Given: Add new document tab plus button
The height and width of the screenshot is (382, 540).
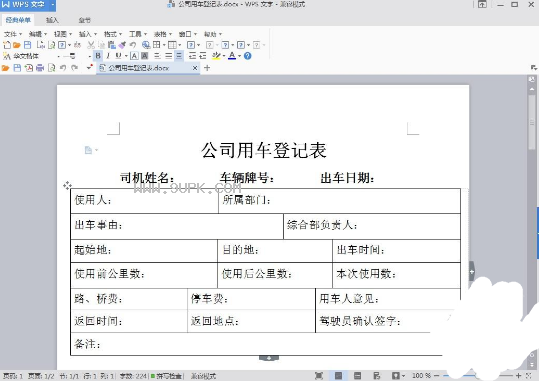Looking at the screenshot, I should [x=207, y=68].
